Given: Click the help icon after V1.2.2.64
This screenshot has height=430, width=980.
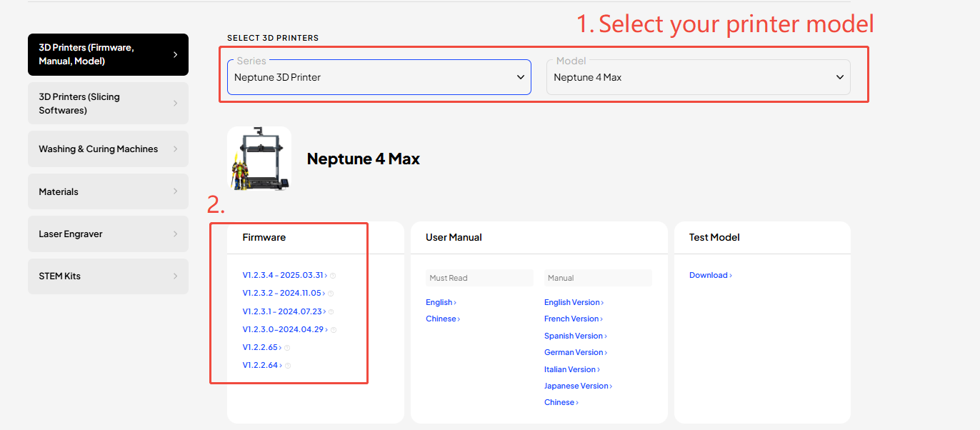Looking at the screenshot, I should (x=288, y=366).
